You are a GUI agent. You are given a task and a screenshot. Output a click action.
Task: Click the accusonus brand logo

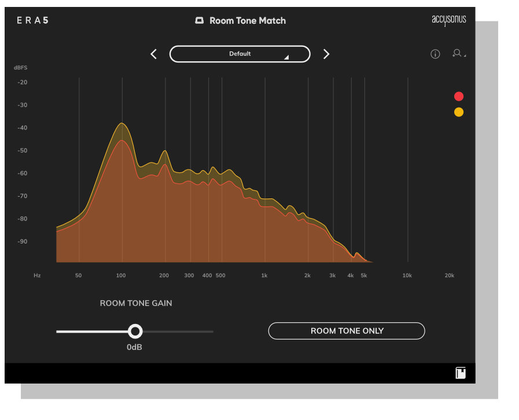click(x=449, y=20)
